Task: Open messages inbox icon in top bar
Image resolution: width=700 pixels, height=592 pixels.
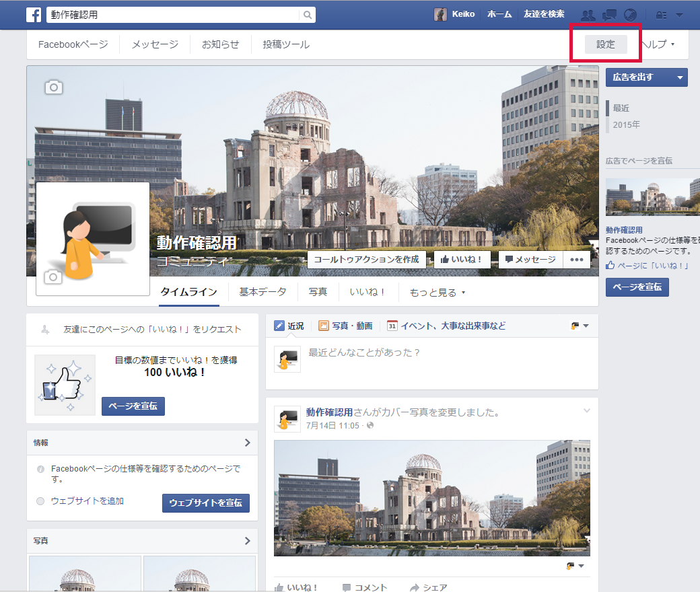Action: click(x=609, y=15)
